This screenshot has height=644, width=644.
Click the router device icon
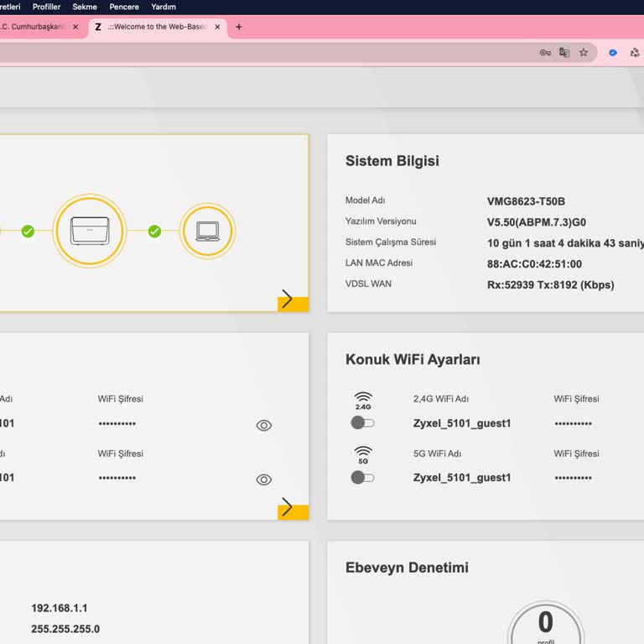pyautogui.click(x=89, y=231)
